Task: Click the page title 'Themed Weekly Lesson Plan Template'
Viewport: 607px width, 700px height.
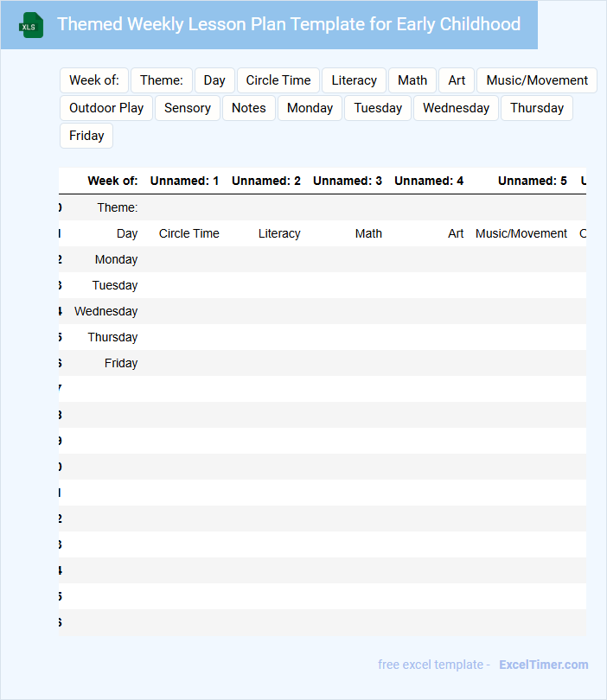Action: tap(289, 24)
